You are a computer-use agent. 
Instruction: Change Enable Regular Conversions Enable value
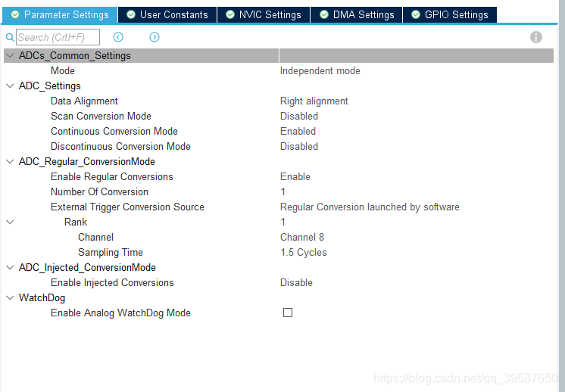[x=295, y=177]
